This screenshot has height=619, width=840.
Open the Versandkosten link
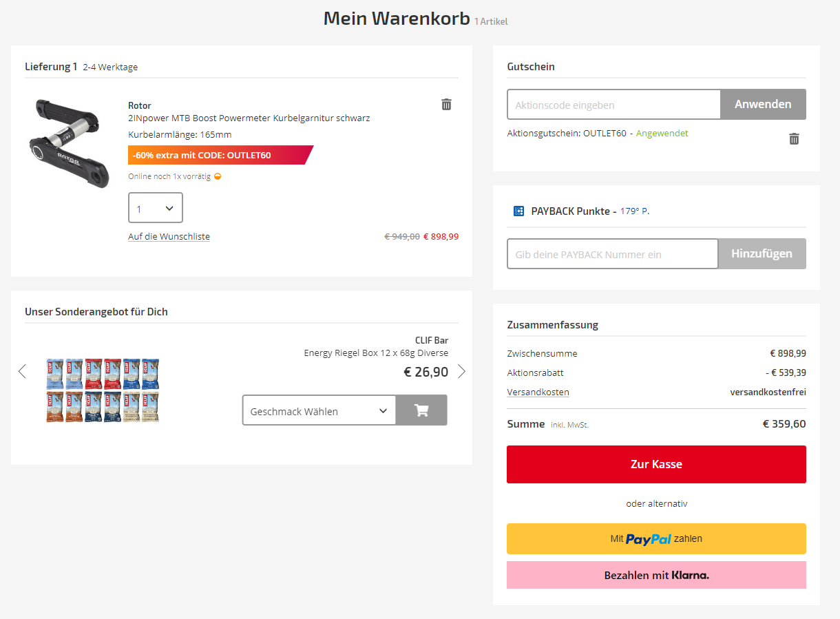(538, 392)
